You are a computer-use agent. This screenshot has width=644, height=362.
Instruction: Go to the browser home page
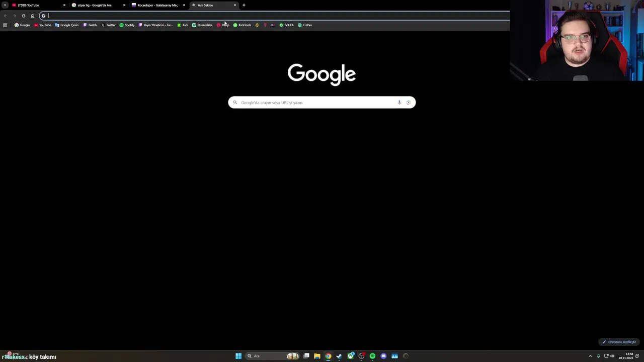[33, 16]
